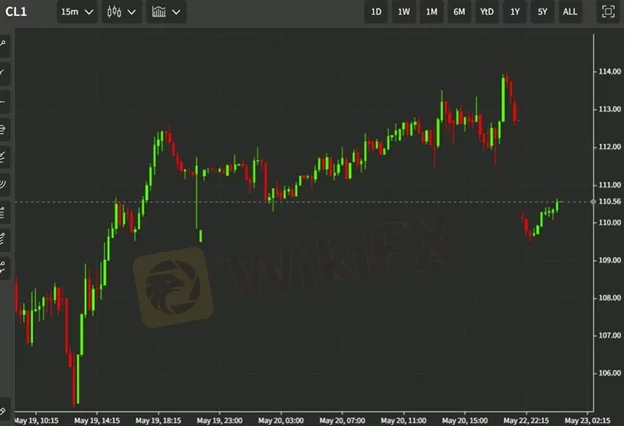Click the May 23, 02:15 time label

pos(587,421)
